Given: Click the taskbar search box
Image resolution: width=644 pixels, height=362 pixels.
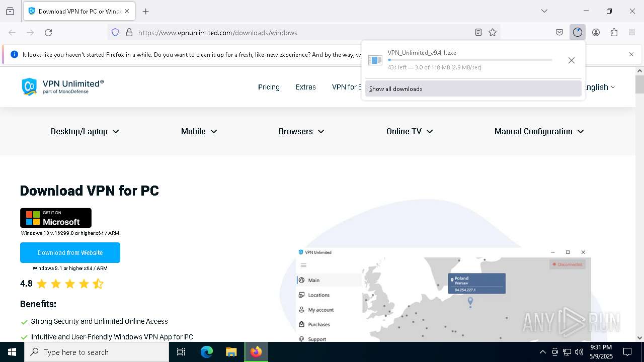Looking at the screenshot, I should click(97, 352).
